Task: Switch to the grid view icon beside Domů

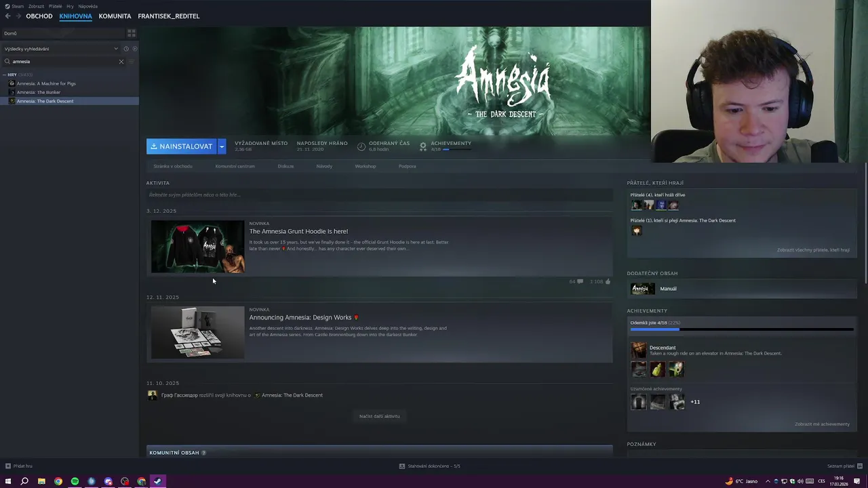Action: 132,33
